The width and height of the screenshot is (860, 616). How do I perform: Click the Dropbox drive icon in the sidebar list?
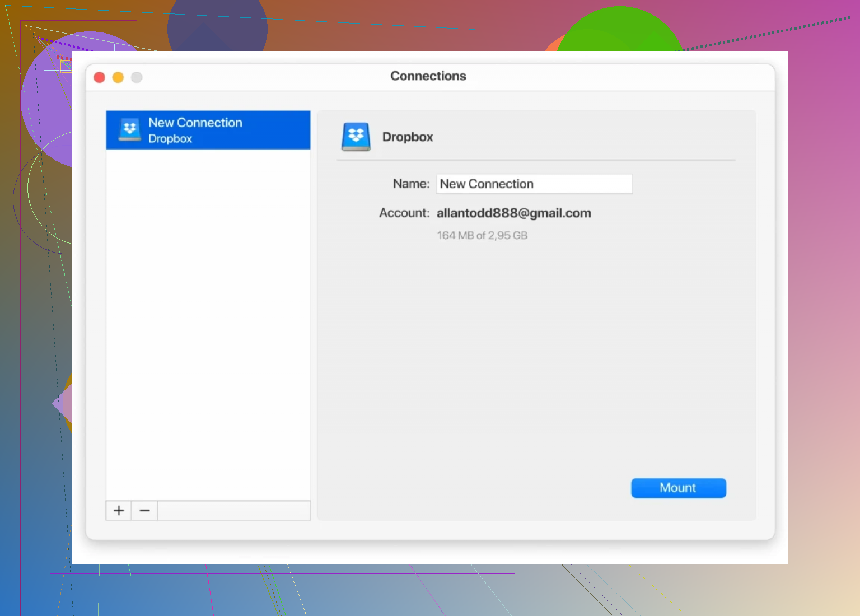129,130
